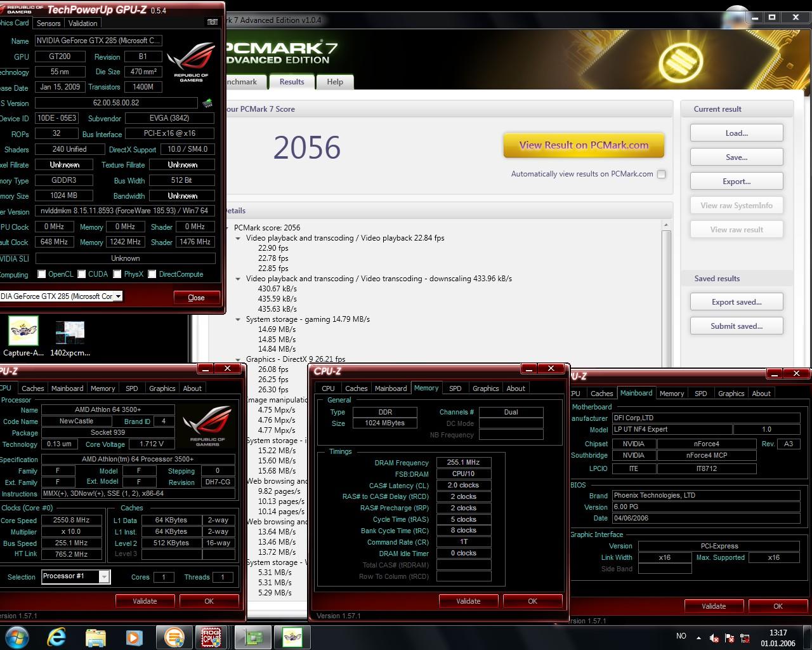Open the Sensors tab in GPU-Z
The height and width of the screenshot is (650, 812).
(x=49, y=23)
